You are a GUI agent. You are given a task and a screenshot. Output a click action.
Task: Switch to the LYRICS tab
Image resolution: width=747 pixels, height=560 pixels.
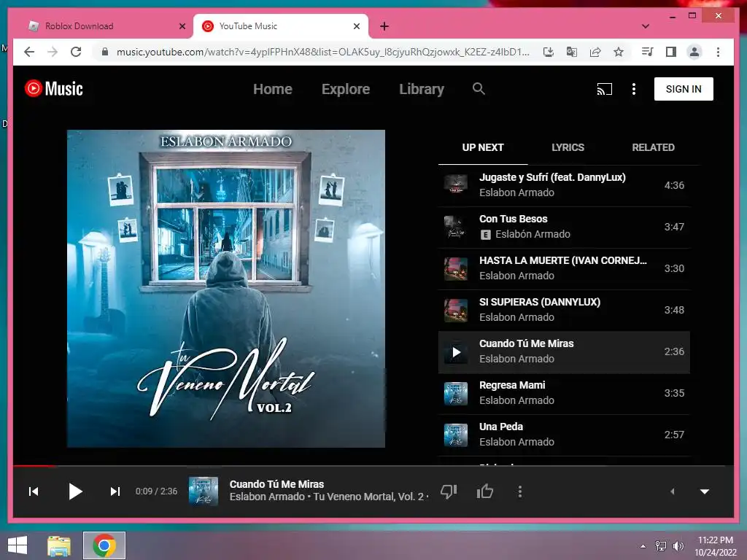[568, 147]
